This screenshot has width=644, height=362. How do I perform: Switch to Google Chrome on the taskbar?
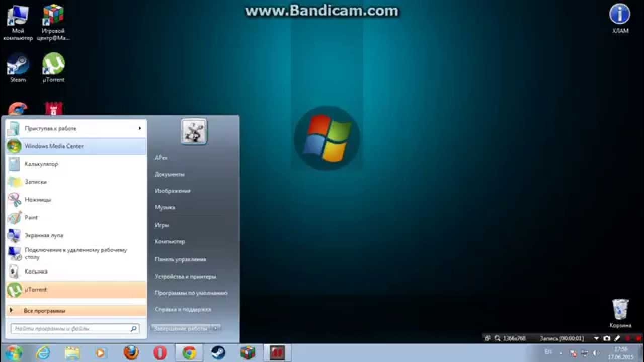tap(189, 353)
